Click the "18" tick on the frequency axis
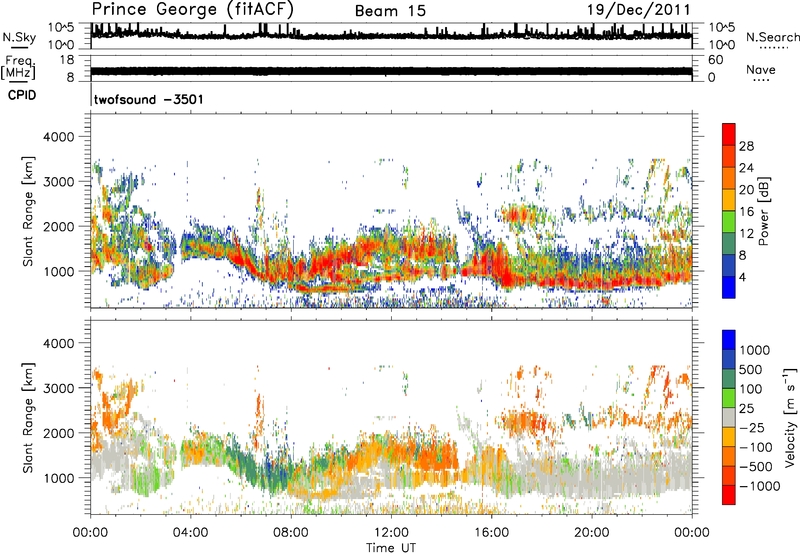Screen dimensions: 800x554 pos(67,60)
